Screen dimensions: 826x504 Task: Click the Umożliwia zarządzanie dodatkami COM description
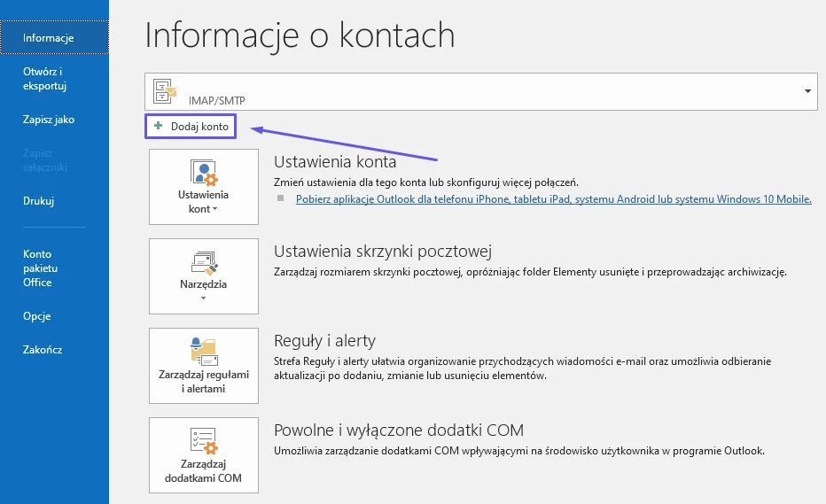(519, 451)
